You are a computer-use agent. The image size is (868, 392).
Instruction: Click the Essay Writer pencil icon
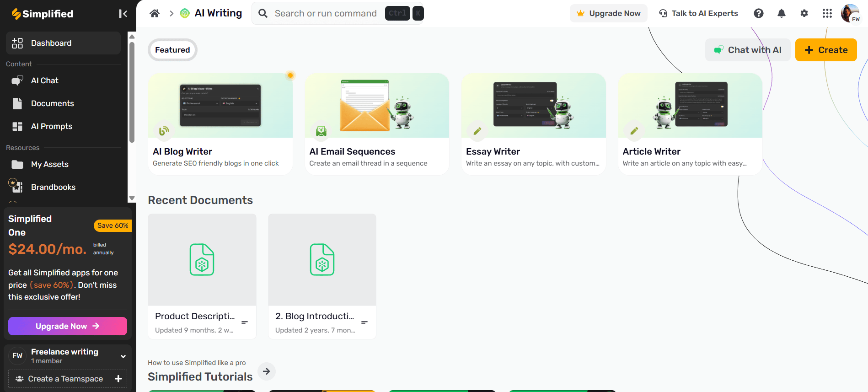click(x=477, y=131)
